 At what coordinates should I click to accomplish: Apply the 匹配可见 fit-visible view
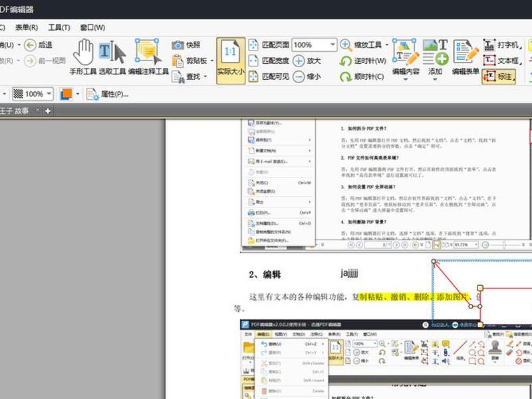click(x=269, y=76)
